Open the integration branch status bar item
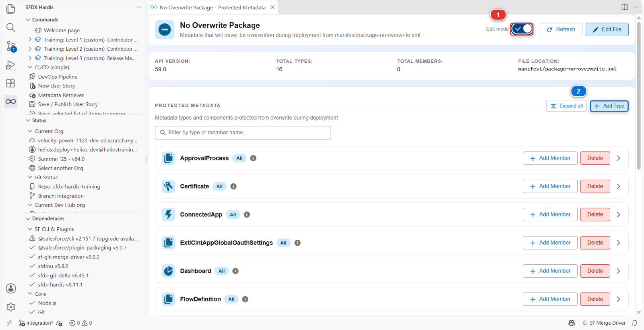This screenshot has width=644, height=330. pyautogui.click(x=36, y=323)
